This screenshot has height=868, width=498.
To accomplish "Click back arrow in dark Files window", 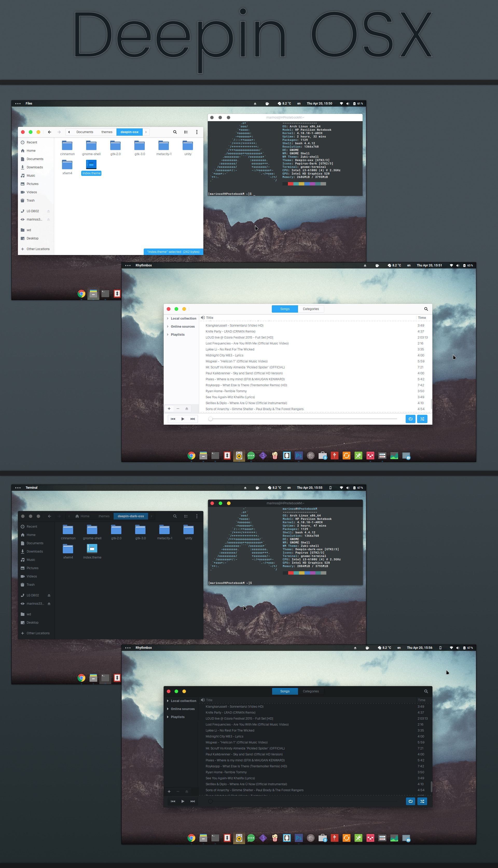I will coord(50,516).
